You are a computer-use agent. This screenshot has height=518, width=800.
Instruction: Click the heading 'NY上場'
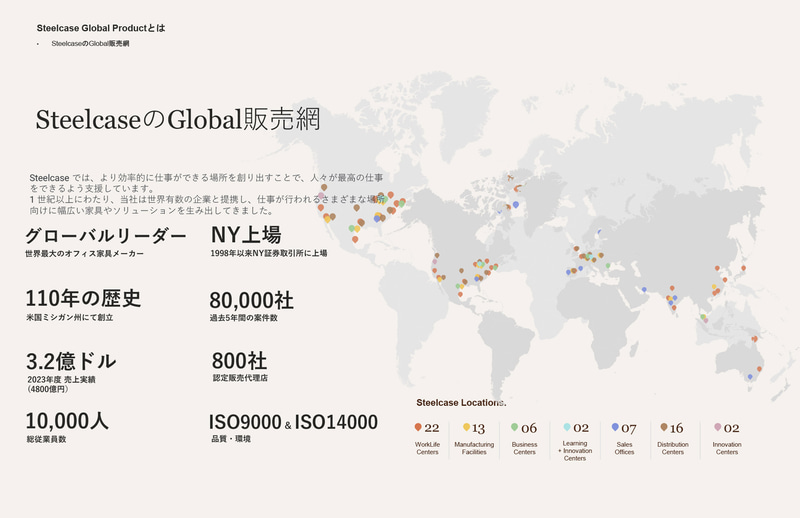pyautogui.click(x=246, y=235)
